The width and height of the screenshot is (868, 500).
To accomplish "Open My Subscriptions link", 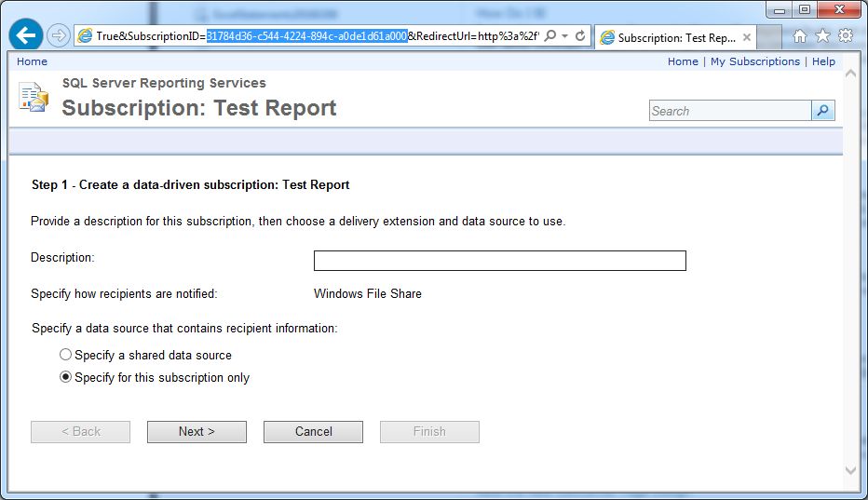I will (x=755, y=61).
